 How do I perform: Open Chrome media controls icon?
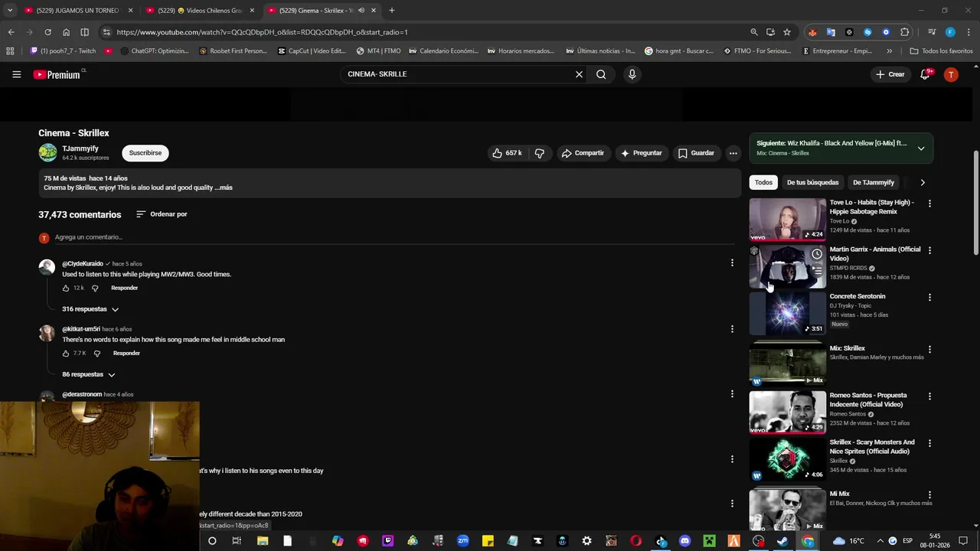(932, 32)
